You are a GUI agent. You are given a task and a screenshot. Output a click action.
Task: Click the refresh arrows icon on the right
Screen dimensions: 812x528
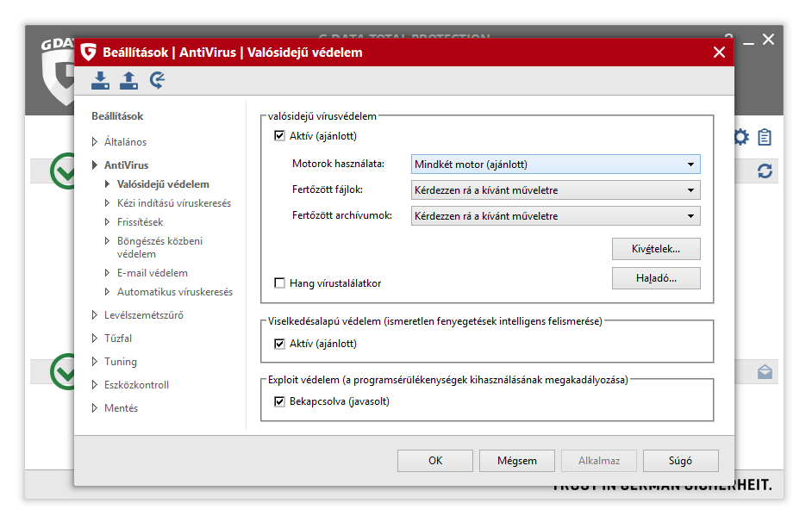[x=765, y=171]
